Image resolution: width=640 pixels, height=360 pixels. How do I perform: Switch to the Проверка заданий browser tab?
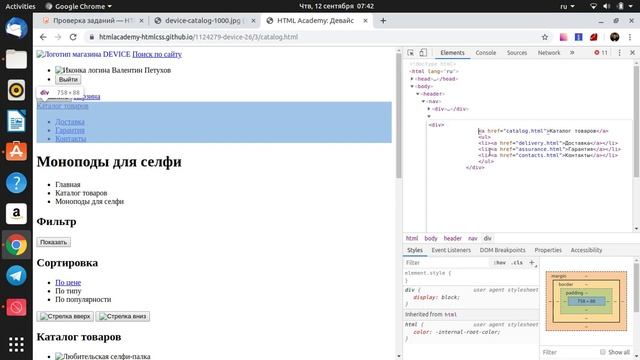(93, 20)
